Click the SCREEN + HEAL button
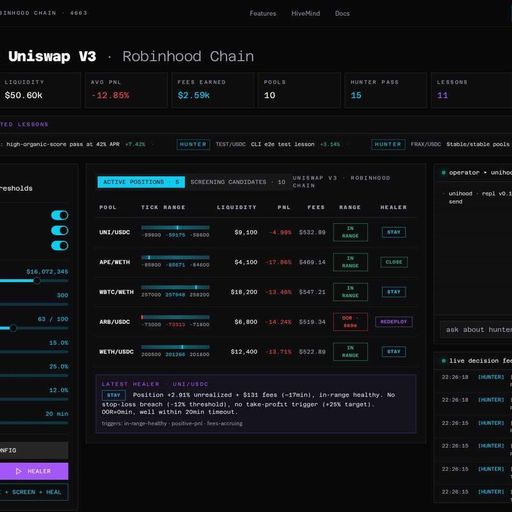This screenshot has width=512, height=512. coord(33,492)
